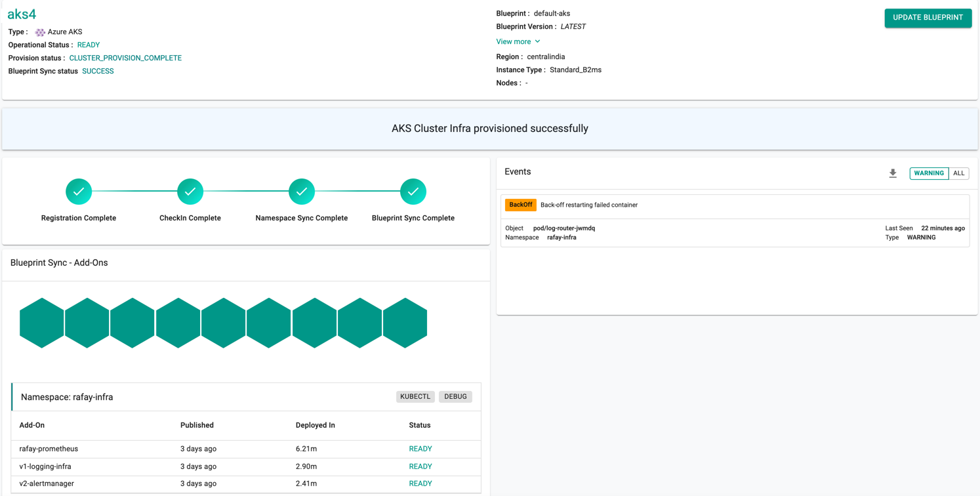Click the Add-On column header
980x496 pixels.
[32, 425]
